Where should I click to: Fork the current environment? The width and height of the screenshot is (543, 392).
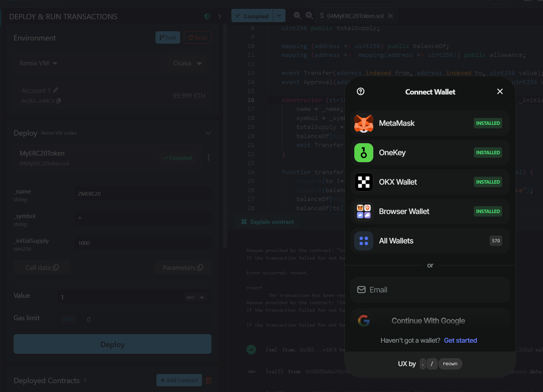[168, 38]
